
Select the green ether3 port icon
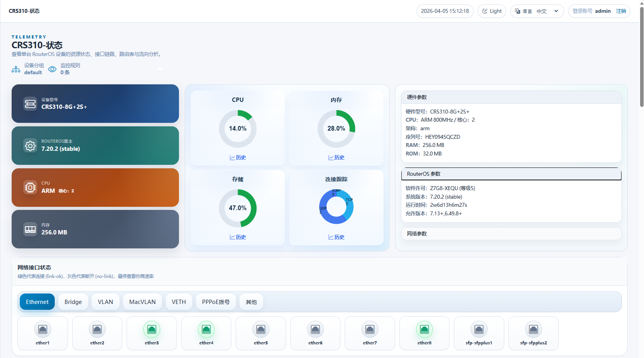point(152,330)
